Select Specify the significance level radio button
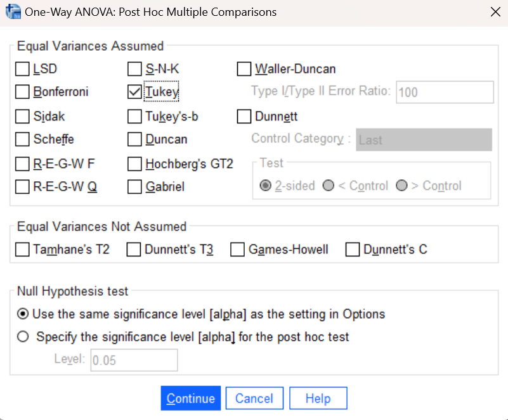This screenshot has width=508, height=420. 23,337
